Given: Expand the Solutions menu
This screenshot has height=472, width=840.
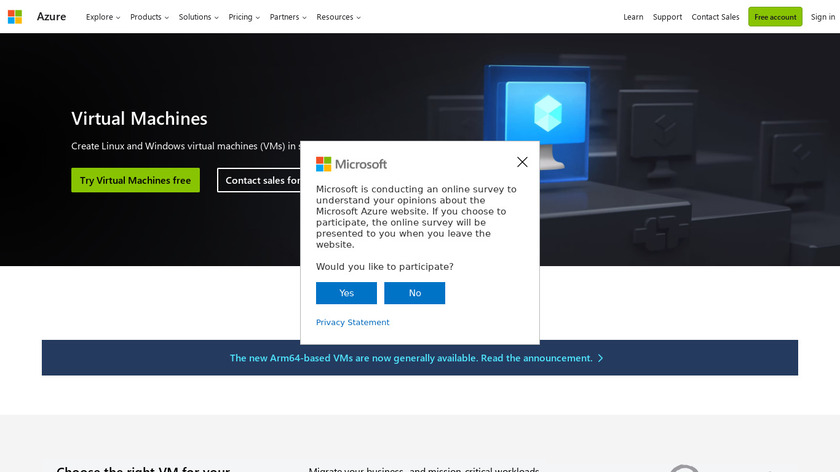Looking at the screenshot, I should pos(199,17).
